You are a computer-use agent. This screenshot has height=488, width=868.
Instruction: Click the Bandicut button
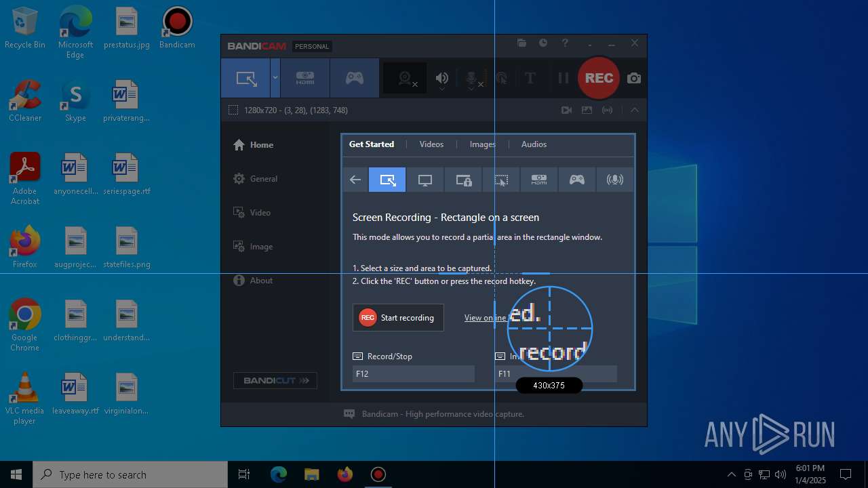pos(275,380)
